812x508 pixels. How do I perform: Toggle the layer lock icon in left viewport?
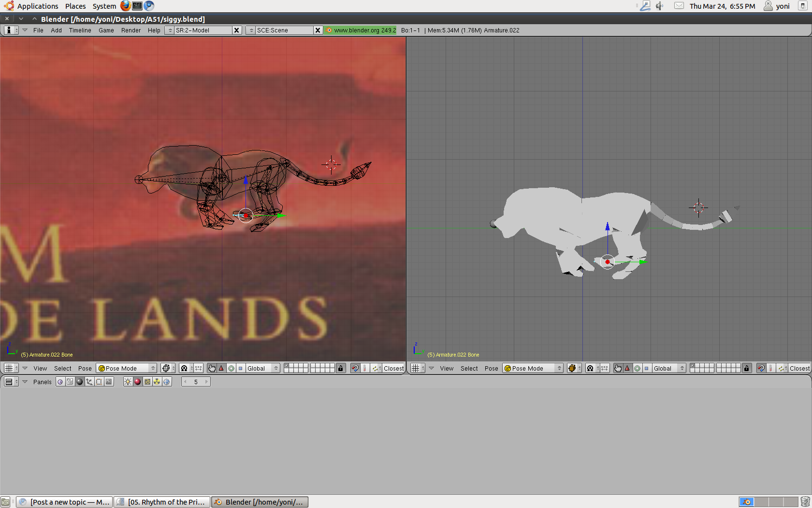click(x=340, y=368)
